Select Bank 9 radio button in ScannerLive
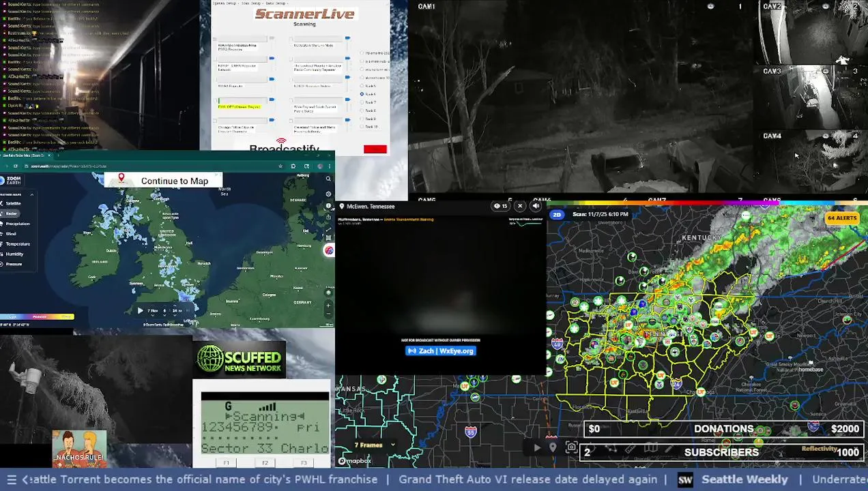The height and width of the screenshot is (491, 868). coord(362,119)
